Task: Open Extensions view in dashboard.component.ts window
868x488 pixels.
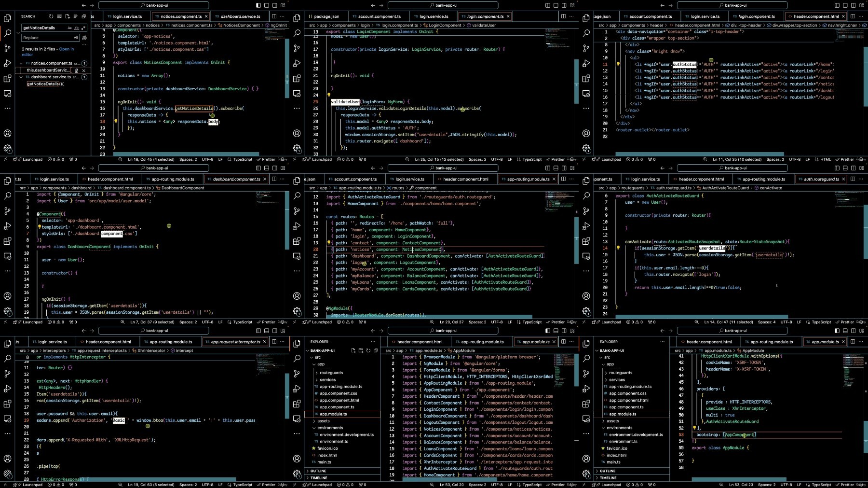Action: pyautogui.click(x=7, y=241)
